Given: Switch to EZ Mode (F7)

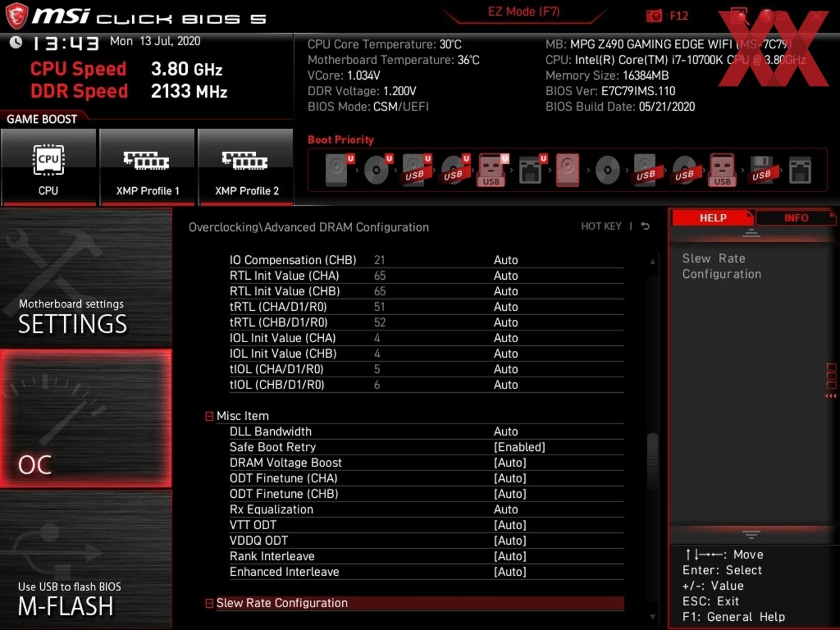Looking at the screenshot, I should (524, 12).
